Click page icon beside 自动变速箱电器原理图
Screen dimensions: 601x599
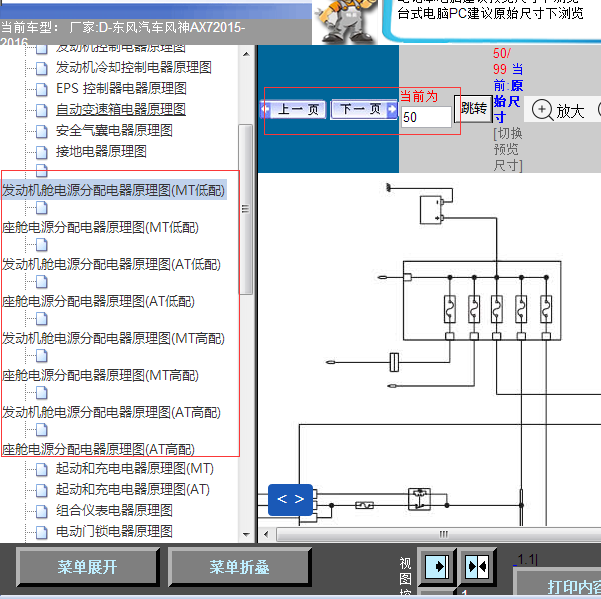42,111
